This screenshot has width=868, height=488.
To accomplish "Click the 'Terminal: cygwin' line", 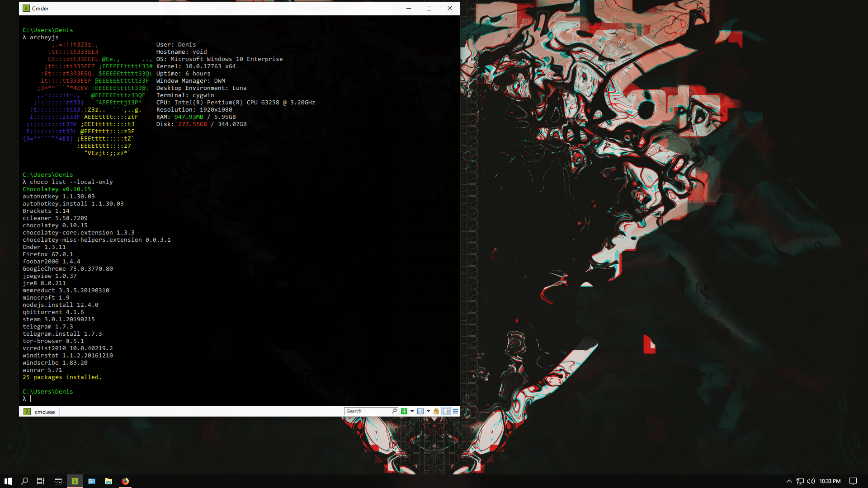I will tap(185, 95).
